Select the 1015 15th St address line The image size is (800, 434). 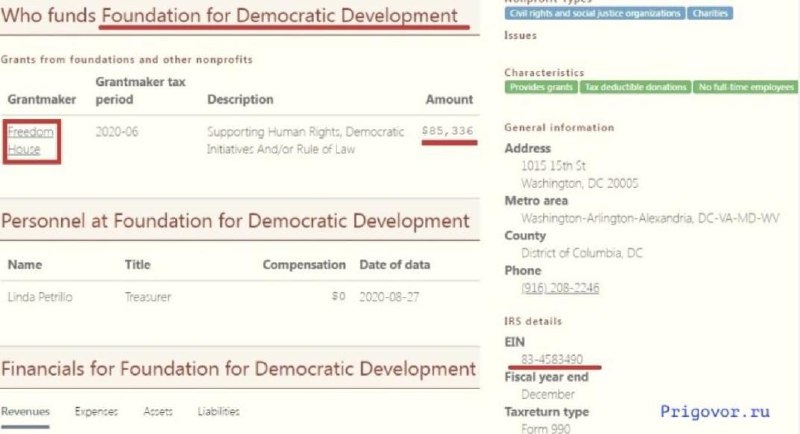click(x=553, y=166)
